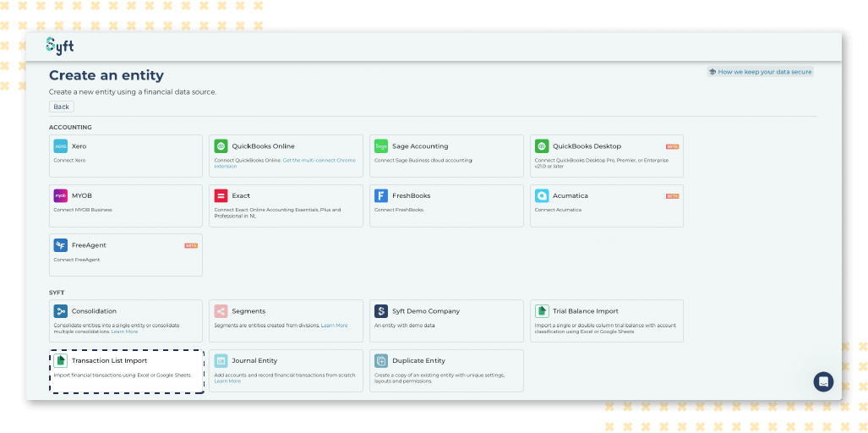Click the Consolidation icon
This screenshot has width=868, height=433.
click(x=60, y=311)
